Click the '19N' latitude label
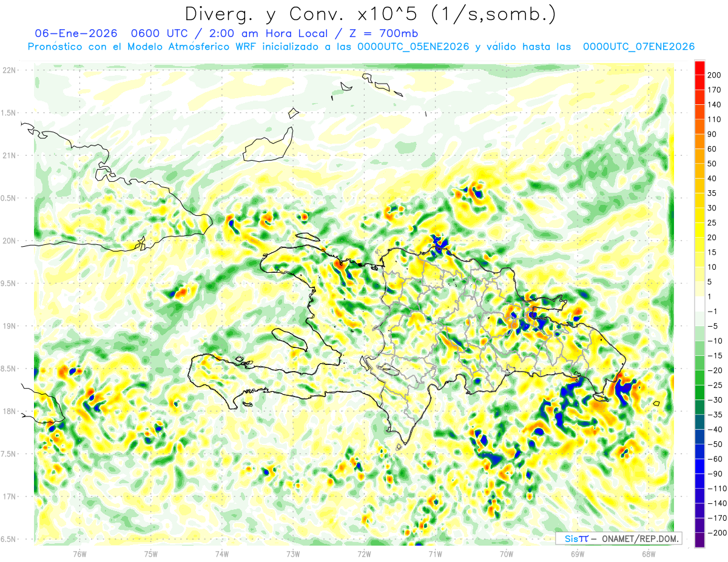This screenshot has height=562, width=728. pyautogui.click(x=8, y=326)
